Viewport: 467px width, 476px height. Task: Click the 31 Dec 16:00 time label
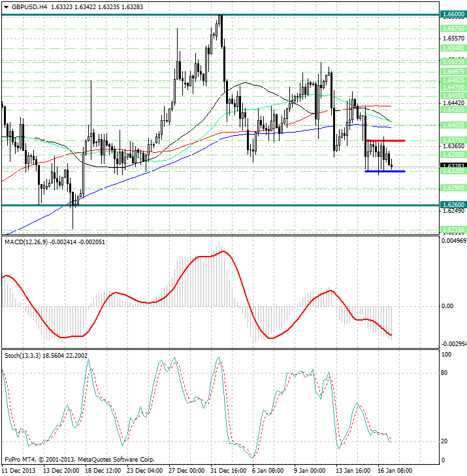229,471
